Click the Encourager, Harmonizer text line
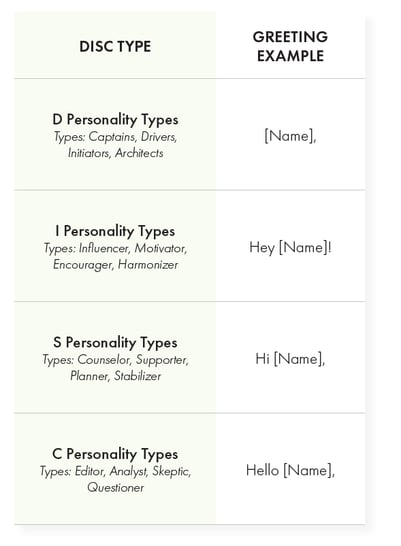Screen dimensions: 401x546 pos(116,265)
